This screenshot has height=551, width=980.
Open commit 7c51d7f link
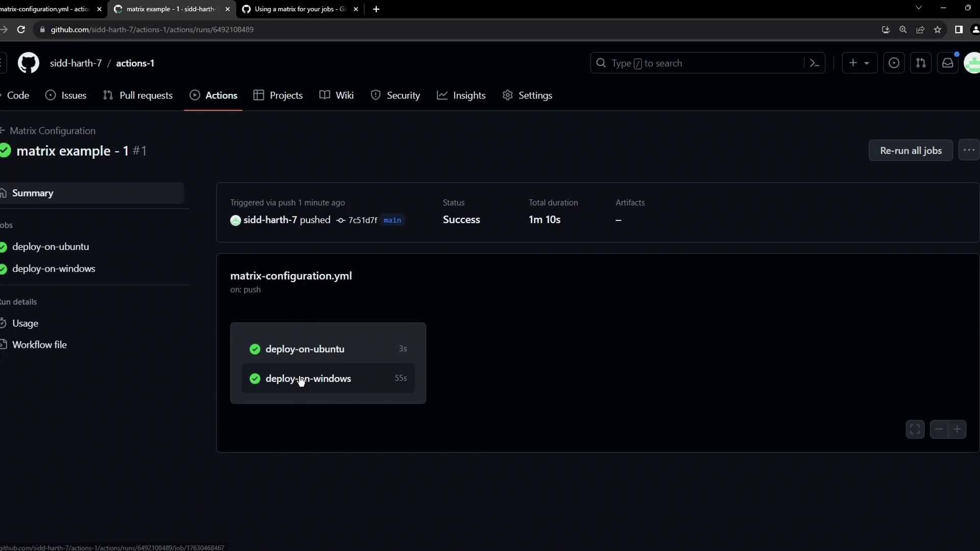(362, 220)
